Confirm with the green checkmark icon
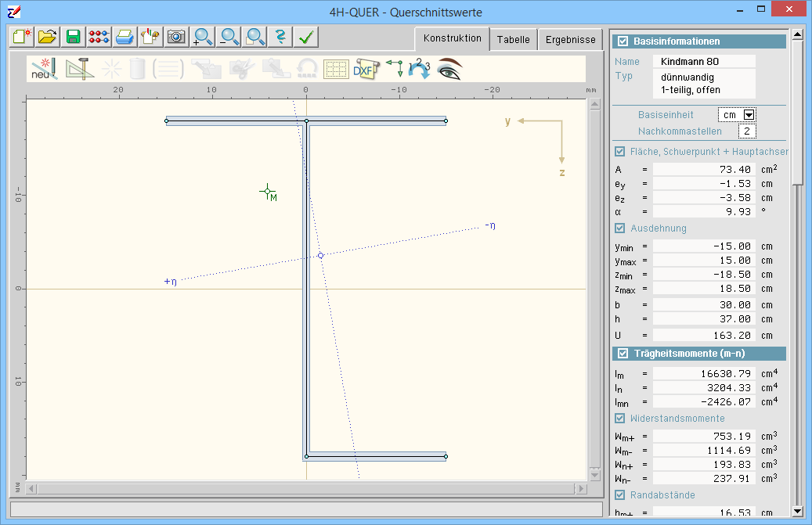This screenshot has height=525, width=812. coord(306,37)
